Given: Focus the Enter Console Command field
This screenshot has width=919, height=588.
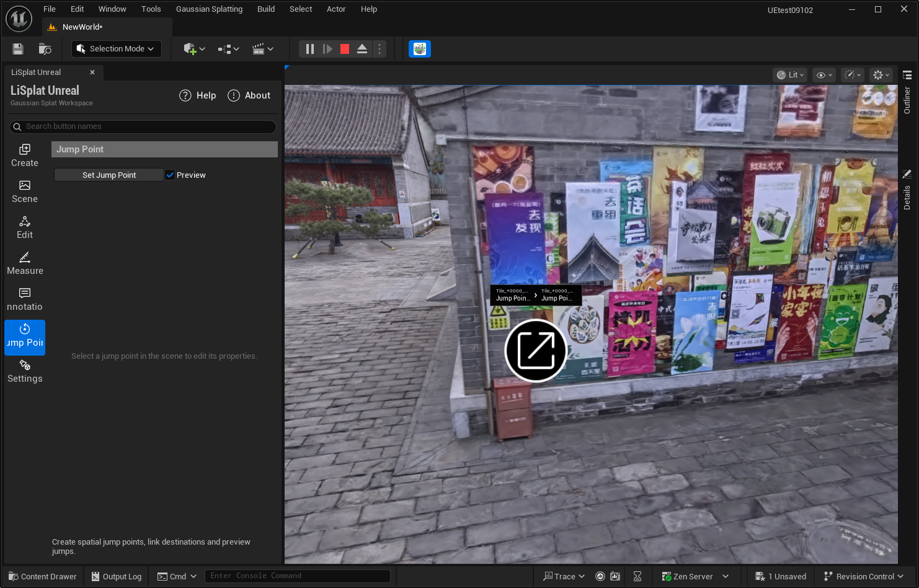Looking at the screenshot, I should tap(298, 576).
